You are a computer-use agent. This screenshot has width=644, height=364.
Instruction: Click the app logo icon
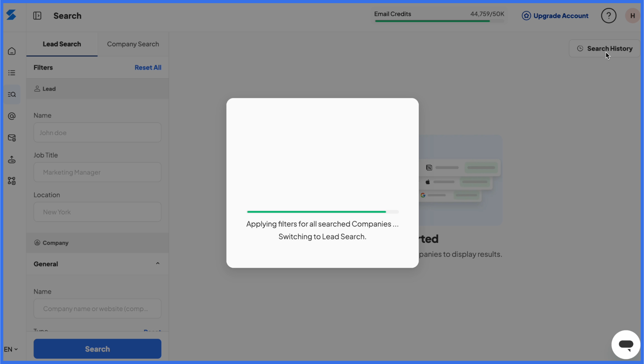click(x=11, y=15)
